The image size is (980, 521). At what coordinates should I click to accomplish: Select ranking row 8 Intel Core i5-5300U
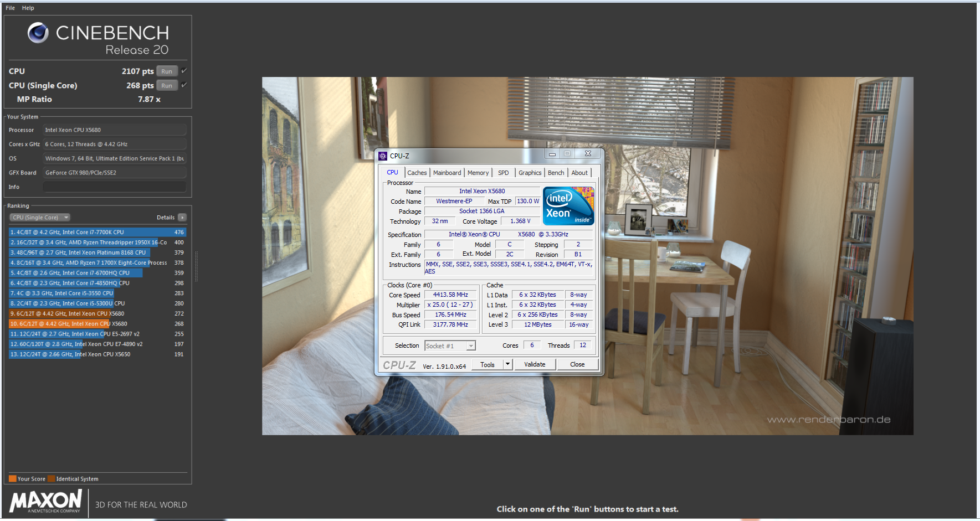coord(98,303)
